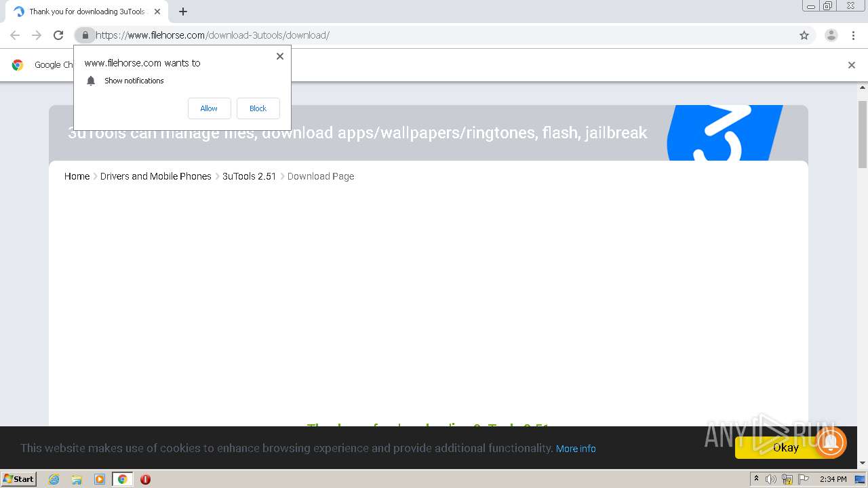The height and width of the screenshot is (488, 868).
Task: Open Windows Explorer folder taskbar icon
Action: 77,479
